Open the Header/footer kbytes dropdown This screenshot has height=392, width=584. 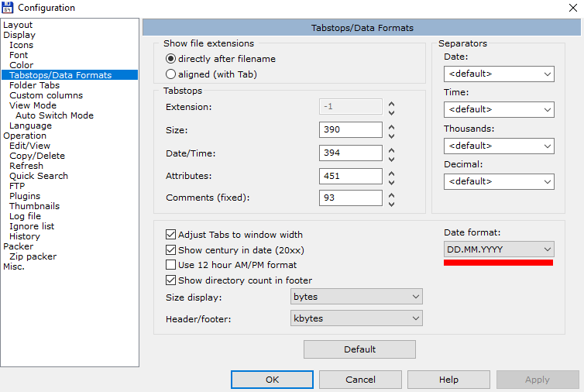click(x=356, y=318)
